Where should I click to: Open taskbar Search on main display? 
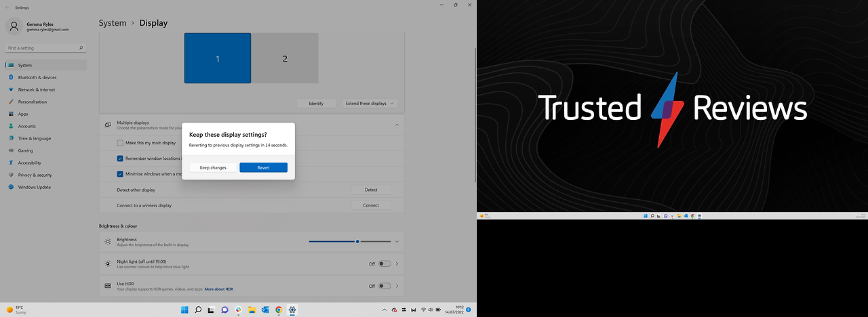click(x=198, y=310)
